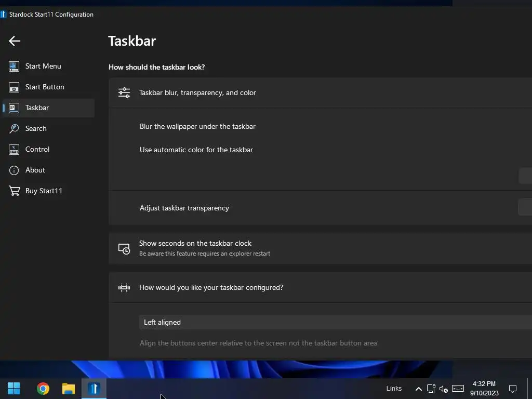Open the Start Menu settings section
Screen dimensions: 532x399
click(x=48, y=66)
